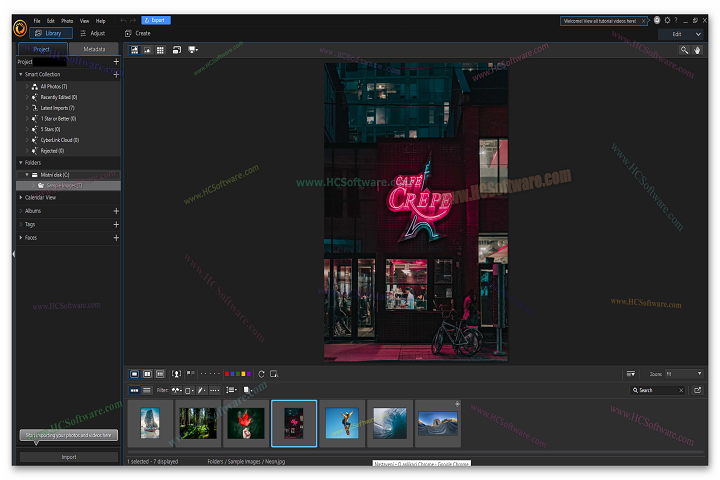720x480 pixels.
Task: Open the File menu
Action: click(x=37, y=21)
